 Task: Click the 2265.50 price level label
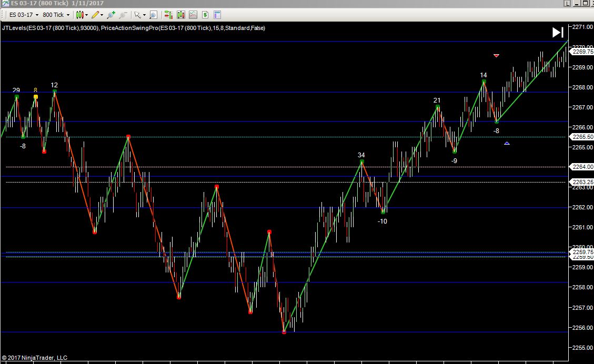[582, 137]
